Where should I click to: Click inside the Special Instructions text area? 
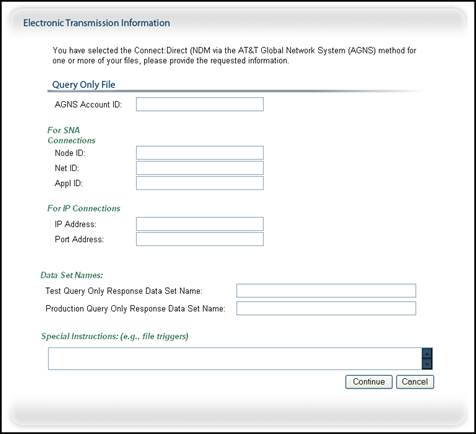point(235,359)
